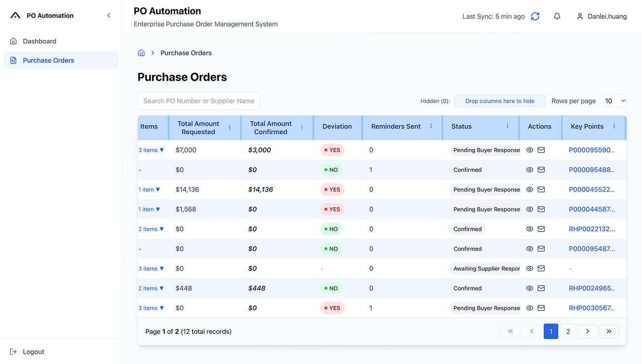642x364 pixels.
Task: Click the eye icon on the Awaiting Supplier row
Action: pyautogui.click(x=529, y=268)
